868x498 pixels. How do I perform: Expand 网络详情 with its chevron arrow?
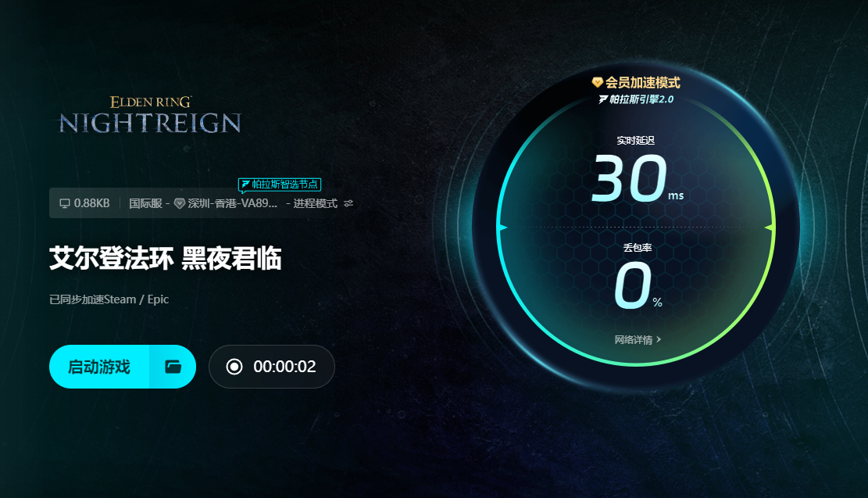659,339
